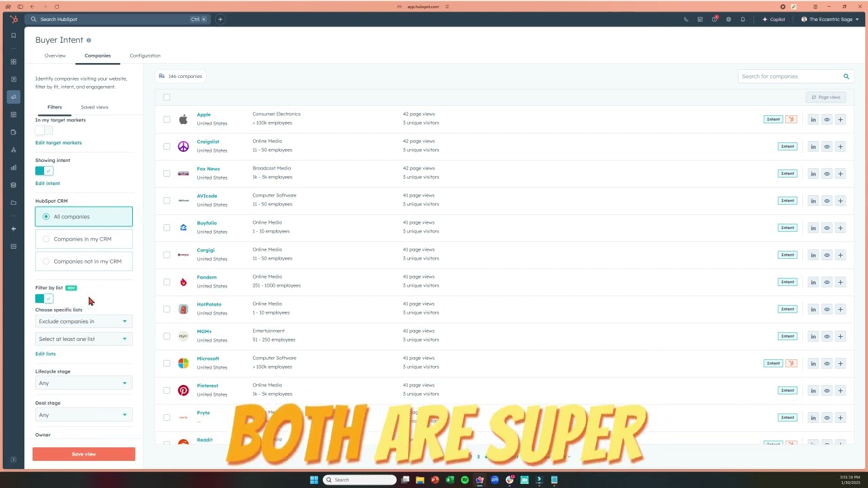868x488 pixels.
Task: Click the 146 companies count label
Action: pyautogui.click(x=180, y=77)
